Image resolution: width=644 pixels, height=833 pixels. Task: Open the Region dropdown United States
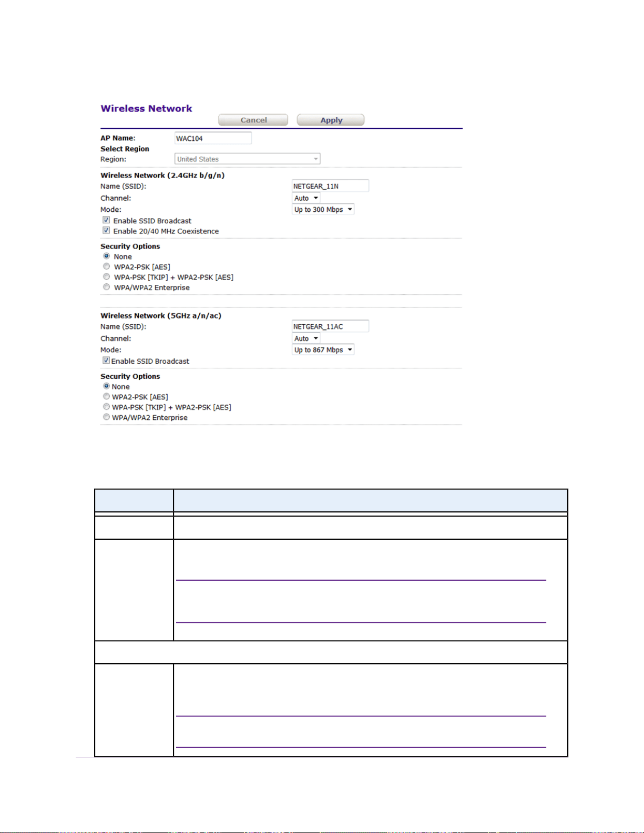click(247, 159)
